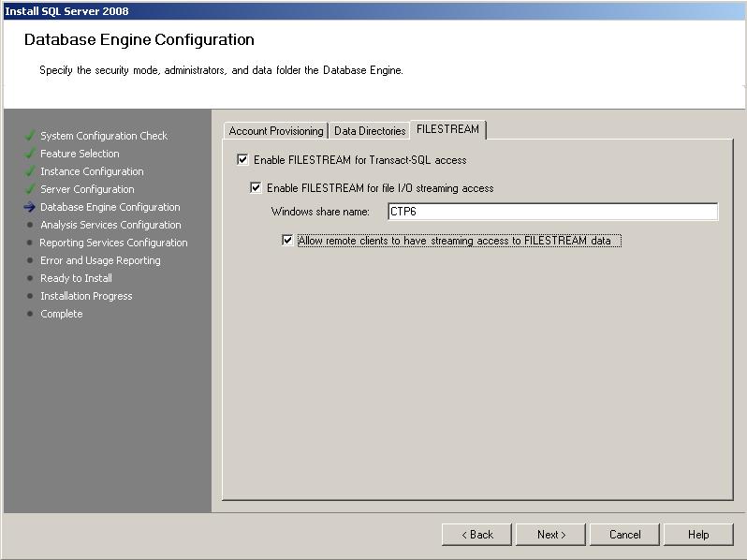
Task: Click the blue arrow beside Database Engine Configuration
Action: (30, 207)
